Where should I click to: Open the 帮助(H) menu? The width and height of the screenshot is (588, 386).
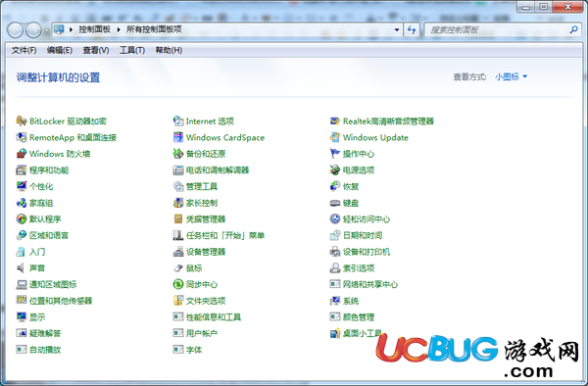[169, 50]
